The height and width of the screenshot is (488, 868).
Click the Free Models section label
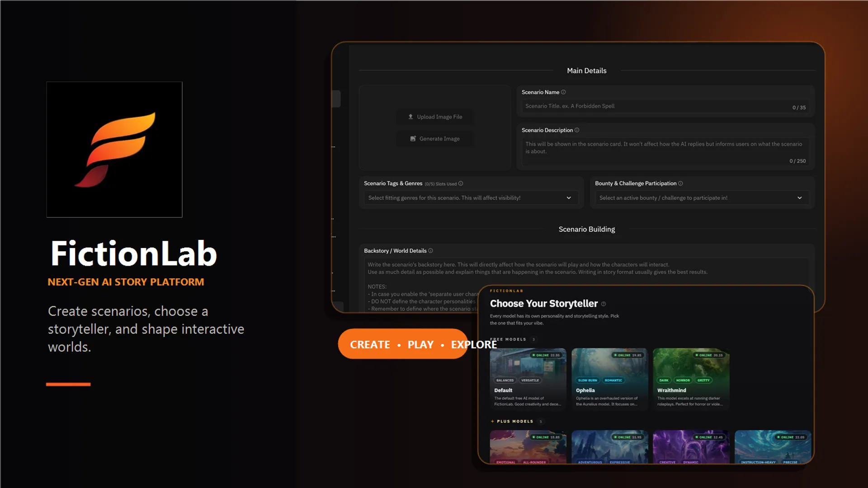pyautogui.click(x=508, y=339)
